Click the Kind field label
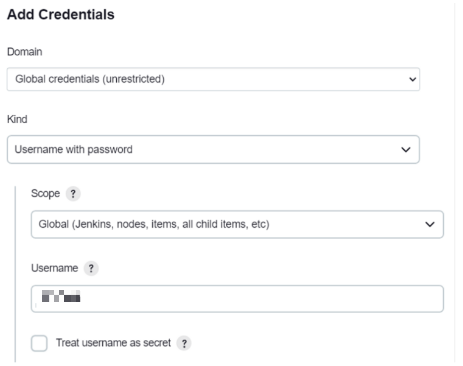Image resolution: width=463 pixels, height=366 pixels. pyautogui.click(x=17, y=119)
